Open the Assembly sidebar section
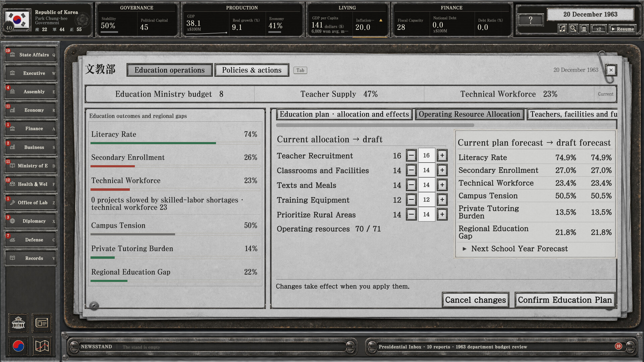 pos(31,92)
